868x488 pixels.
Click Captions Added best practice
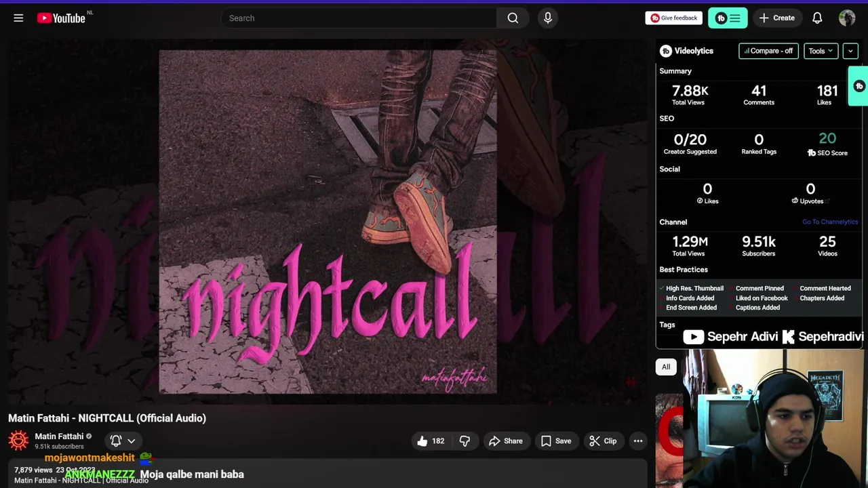click(x=757, y=308)
